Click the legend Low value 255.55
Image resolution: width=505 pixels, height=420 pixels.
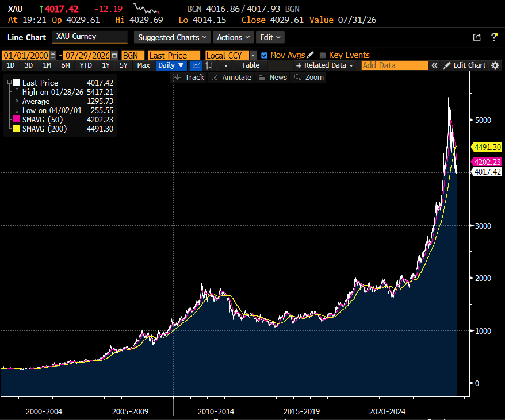coord(102,110)
